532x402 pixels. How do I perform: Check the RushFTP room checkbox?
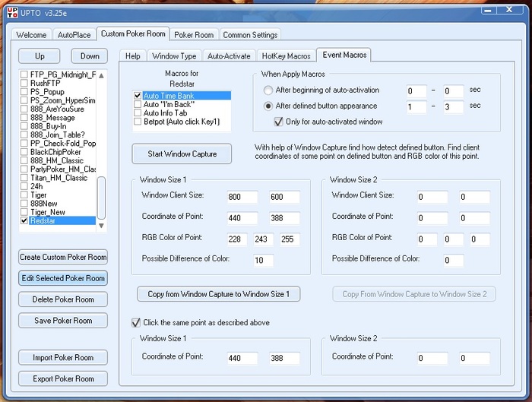pyautogui.click(x=24, y=83)
